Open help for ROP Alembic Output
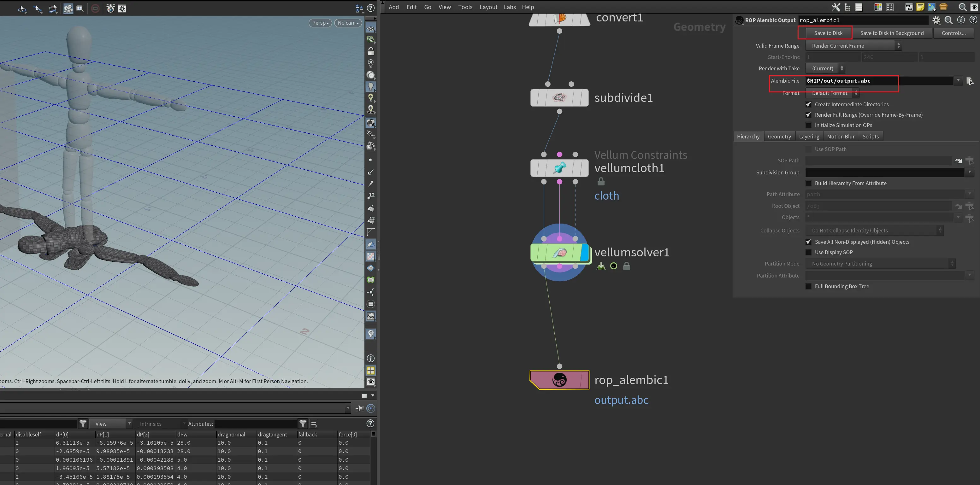 (x=973, y=20)
